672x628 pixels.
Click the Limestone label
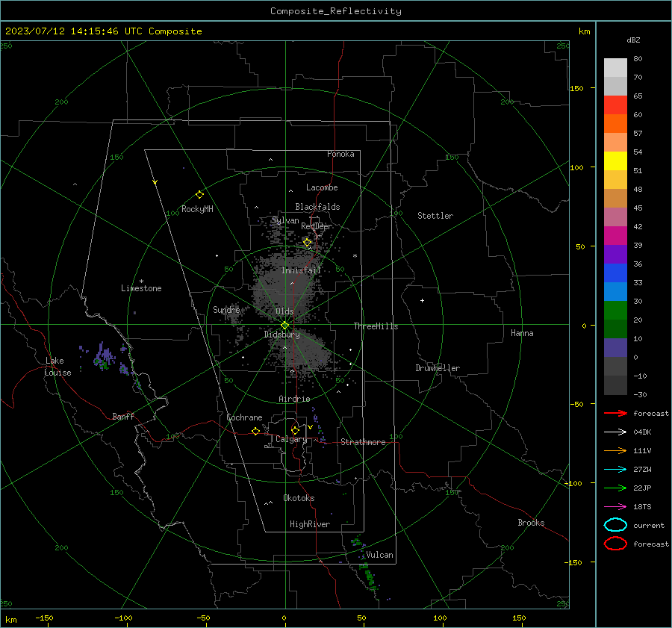click(141, 288)
